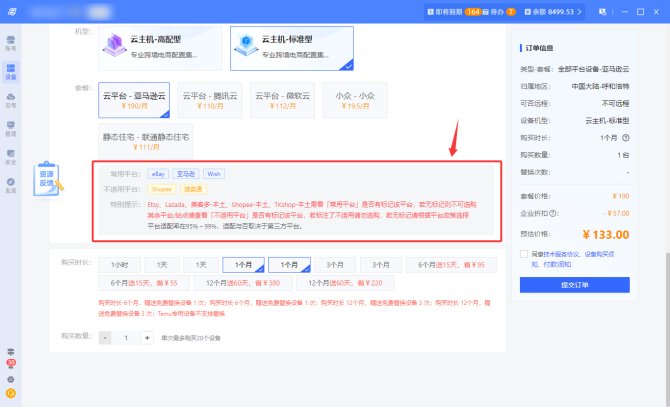Open the 即将到期 164 expiring list

click(x=454, y=12)
